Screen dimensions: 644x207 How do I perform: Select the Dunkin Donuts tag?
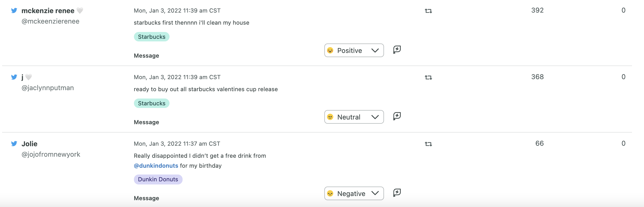pos(158,179)
